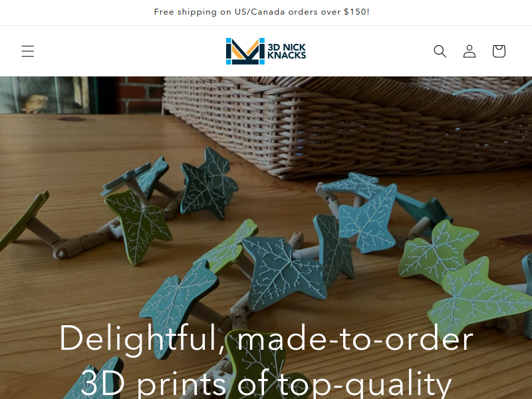Click the free shipping announcement text
The height and width of the screenshot is (399, 532).
pos(261,12)
